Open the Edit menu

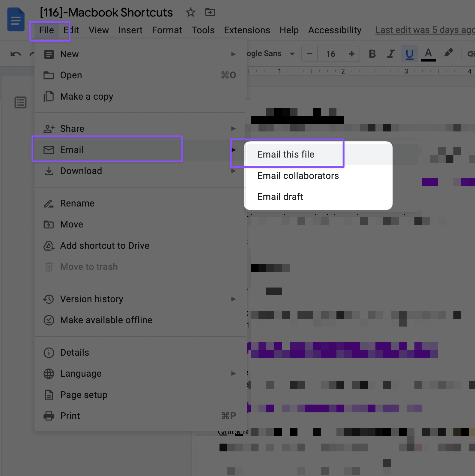pyautogui.click(x=71, y=30)
